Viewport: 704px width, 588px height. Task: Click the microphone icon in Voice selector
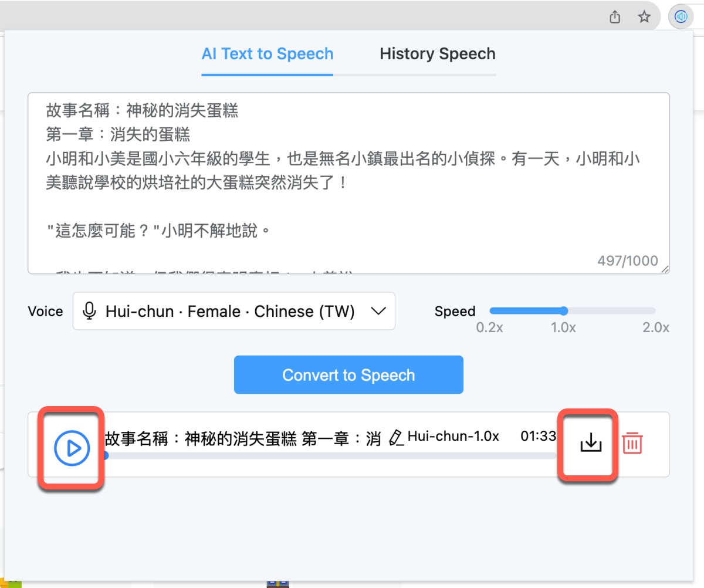click(x=89, y=311)
